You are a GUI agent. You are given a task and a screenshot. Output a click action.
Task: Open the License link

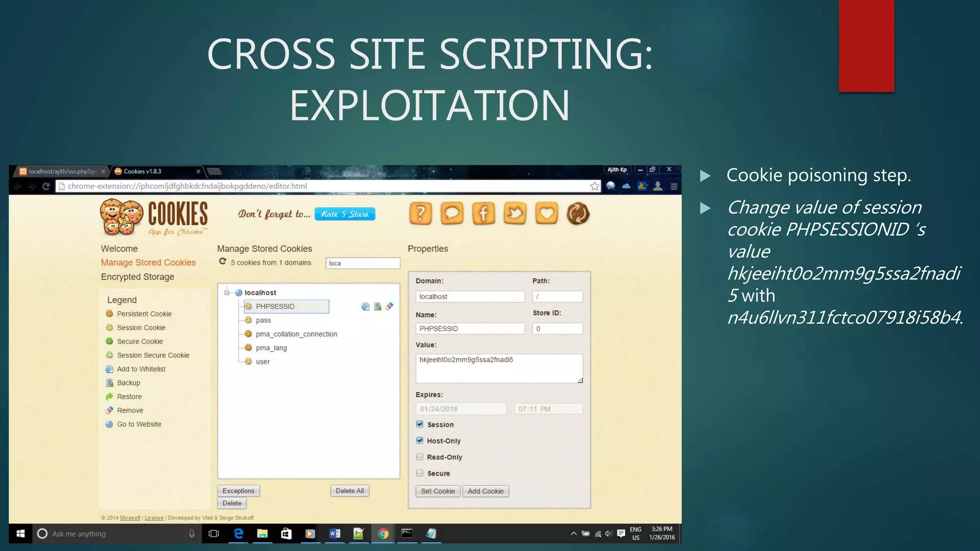tap(154, 518)
